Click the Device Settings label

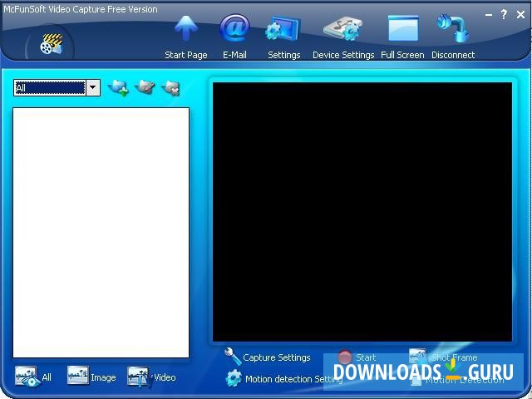(343, 55)
